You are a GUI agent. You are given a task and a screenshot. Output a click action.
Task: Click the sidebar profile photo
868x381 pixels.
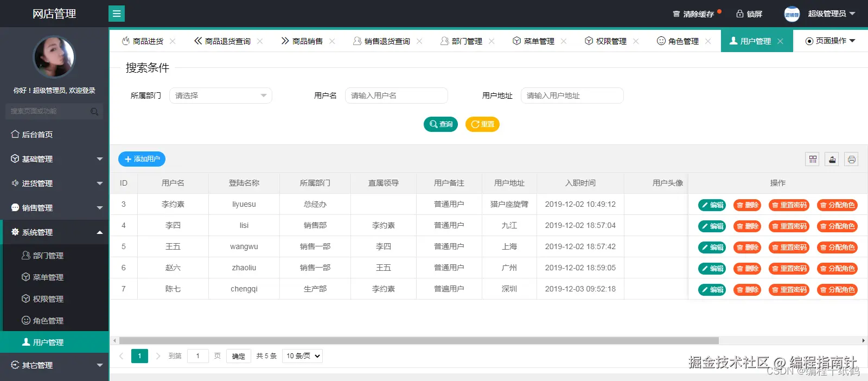54,57
